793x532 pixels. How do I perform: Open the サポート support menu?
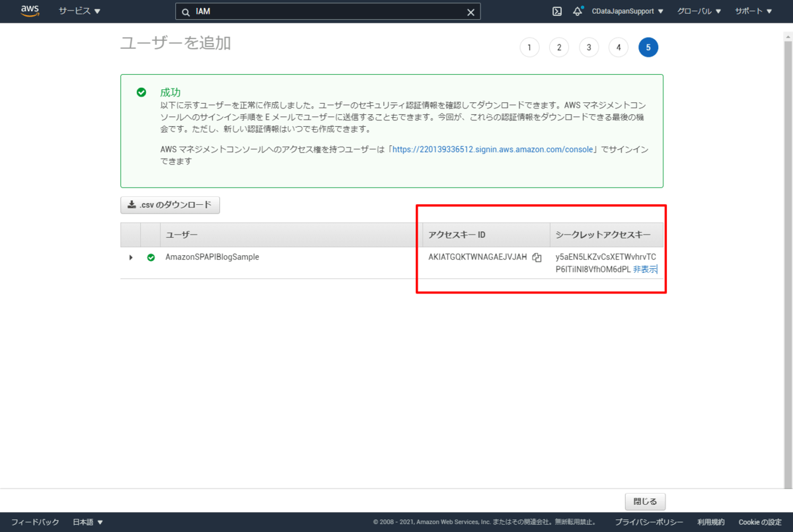[x=753, y=11]
